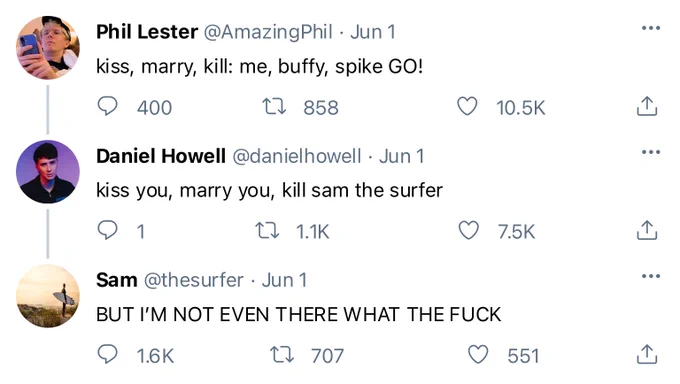Open Phil Lester's profile picture
Screen dimensions: 680x384
[x=48, y=48]
